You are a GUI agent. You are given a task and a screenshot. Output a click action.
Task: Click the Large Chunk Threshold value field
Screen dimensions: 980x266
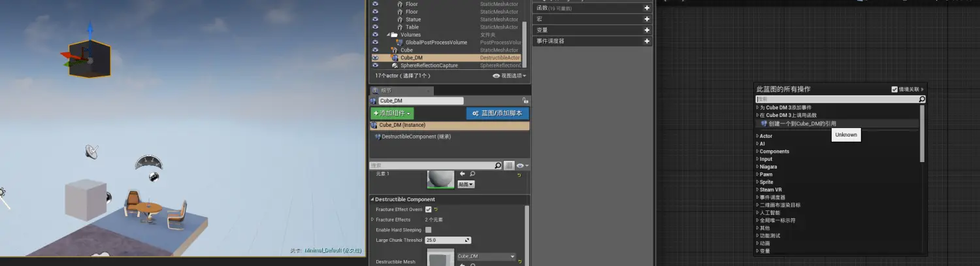(x=448, y=241)
